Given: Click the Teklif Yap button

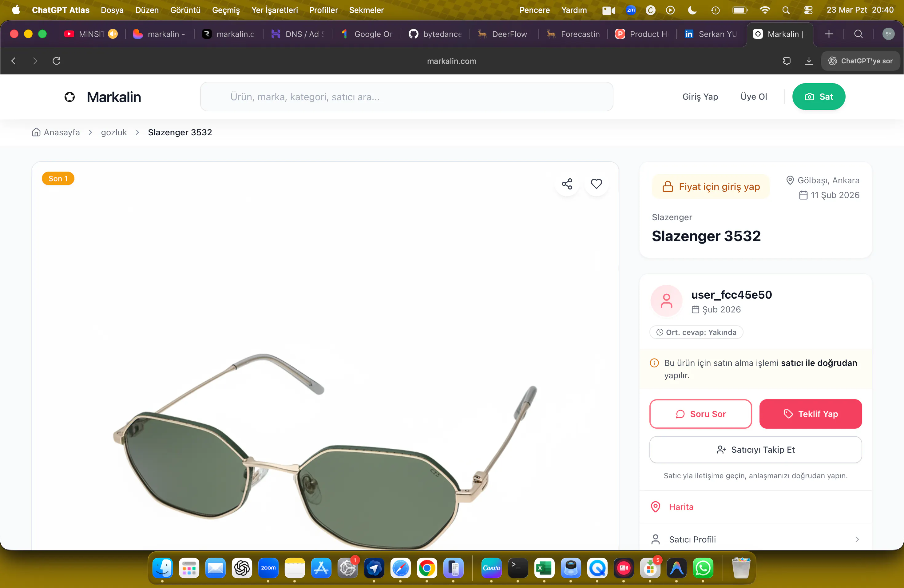Looking at the screenshot, I should (x=811, y=414).
